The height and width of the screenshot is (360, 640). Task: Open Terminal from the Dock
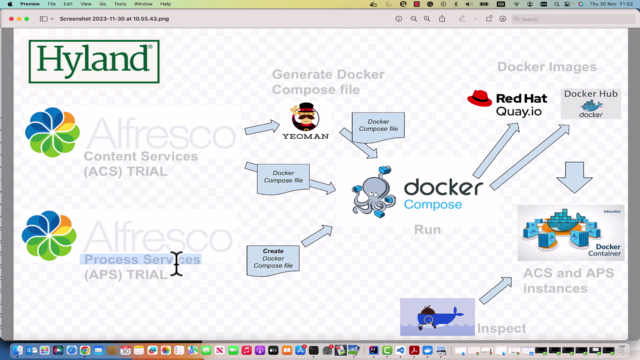point(313,350)
